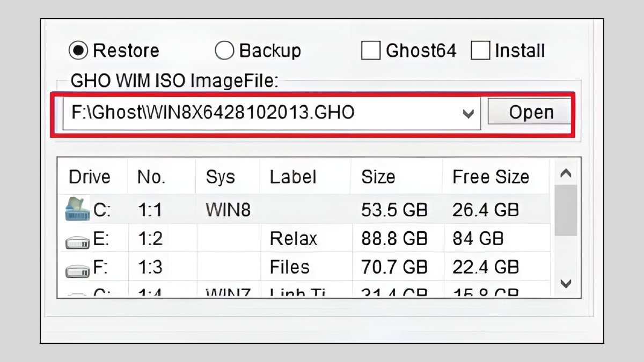Select the Relax partition row label
This screenshot has height=362, width=644.
point(294,238)
